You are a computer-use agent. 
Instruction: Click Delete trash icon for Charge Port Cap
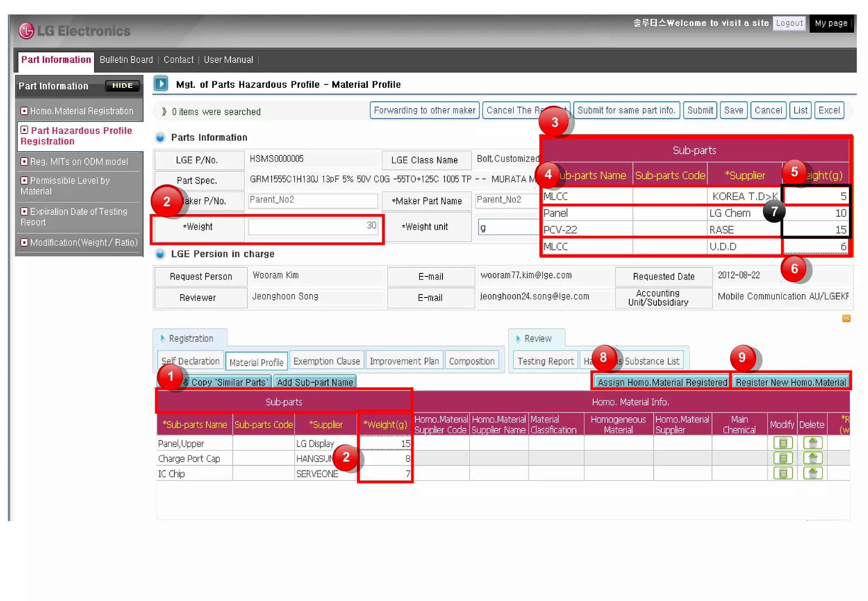(x=812, y=458)
